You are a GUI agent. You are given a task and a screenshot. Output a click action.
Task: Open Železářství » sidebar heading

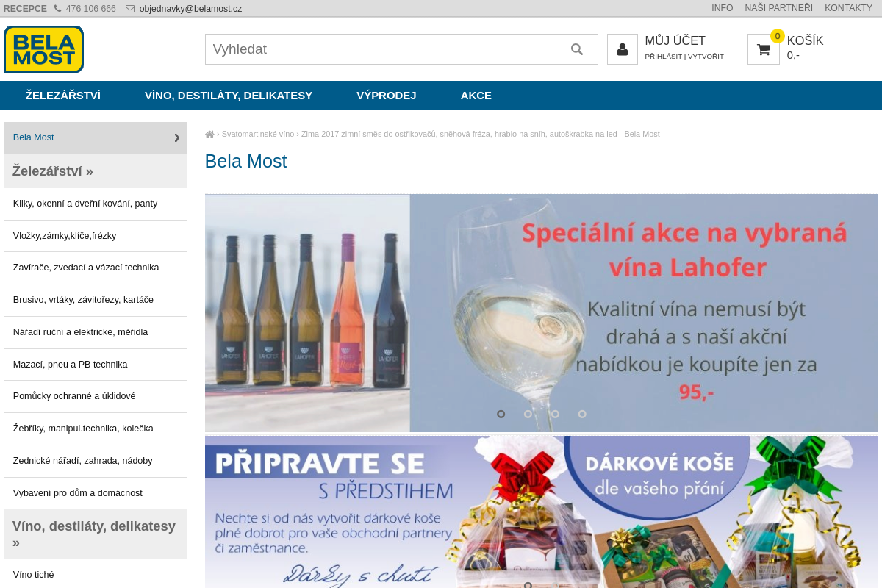pos(96,171)
